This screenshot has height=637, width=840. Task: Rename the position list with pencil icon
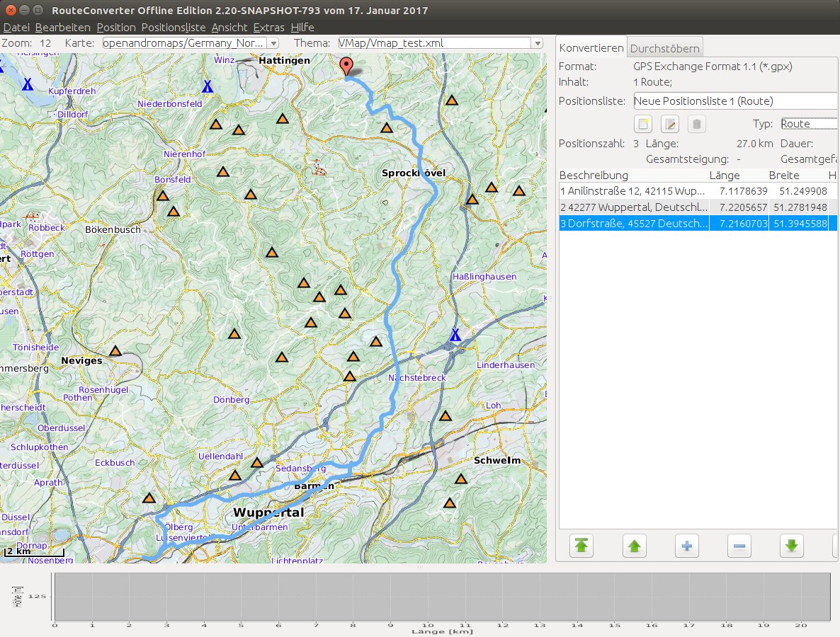[x=669, y=125]
